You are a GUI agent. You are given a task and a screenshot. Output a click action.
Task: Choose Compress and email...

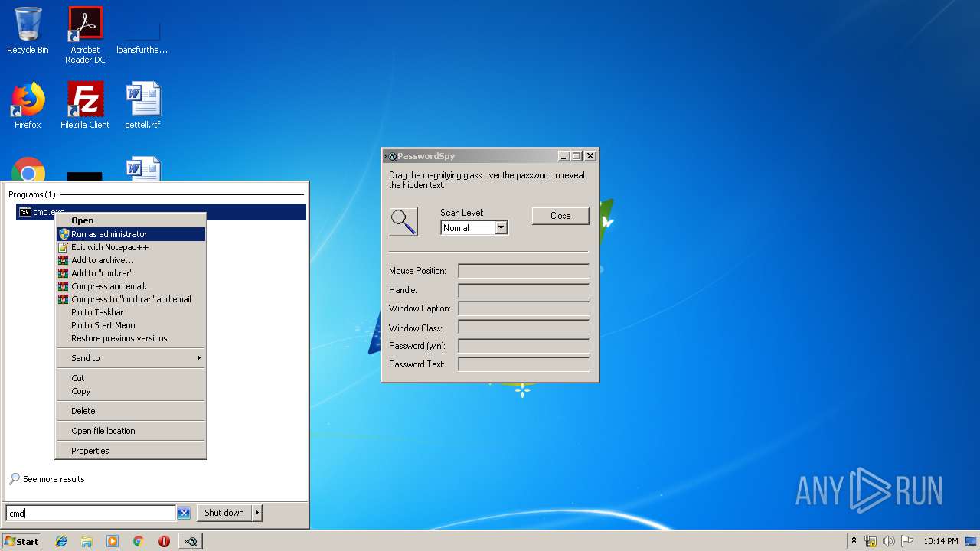(x=131, y=286)
